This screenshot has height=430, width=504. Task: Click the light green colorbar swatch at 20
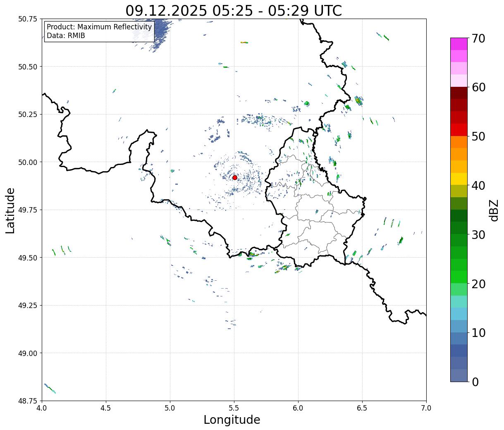pyautogui.click(x=459, y=289)
